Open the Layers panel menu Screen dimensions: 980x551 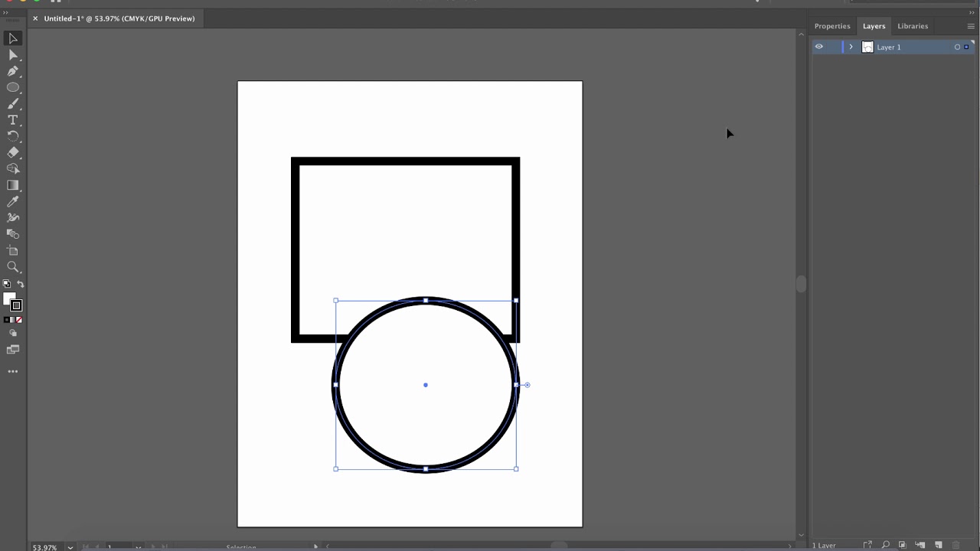coord(971,26)
